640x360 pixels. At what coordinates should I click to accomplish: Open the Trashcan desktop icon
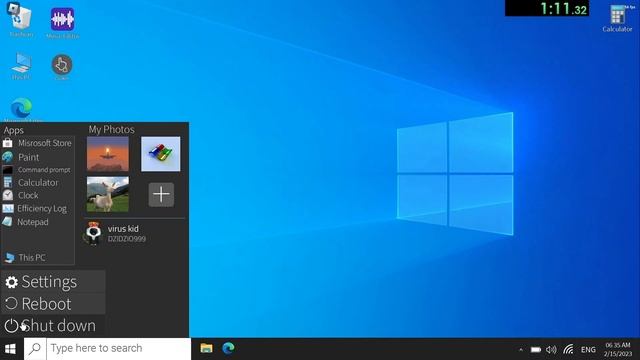[20, 20]
